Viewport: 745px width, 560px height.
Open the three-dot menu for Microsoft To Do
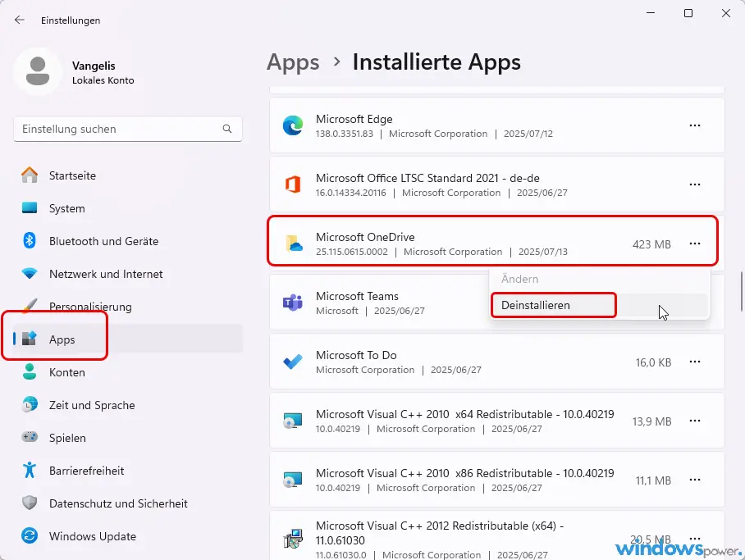[x=695, y=362]
